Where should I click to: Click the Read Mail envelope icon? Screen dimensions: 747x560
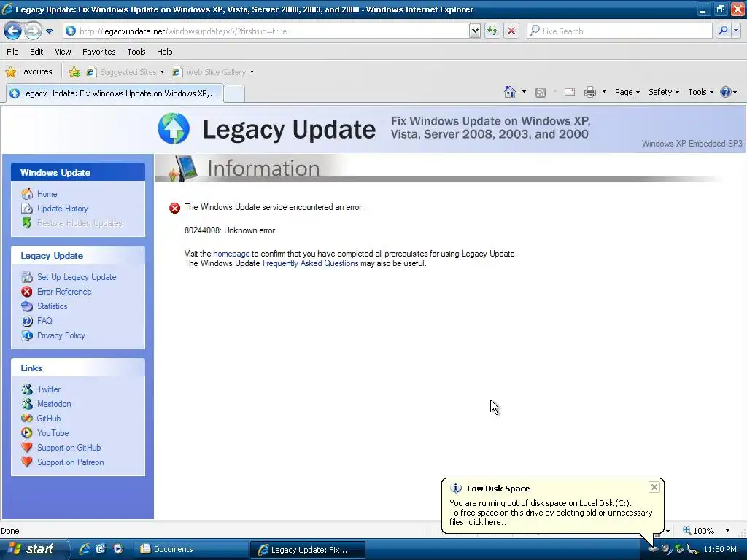point(569,92)
